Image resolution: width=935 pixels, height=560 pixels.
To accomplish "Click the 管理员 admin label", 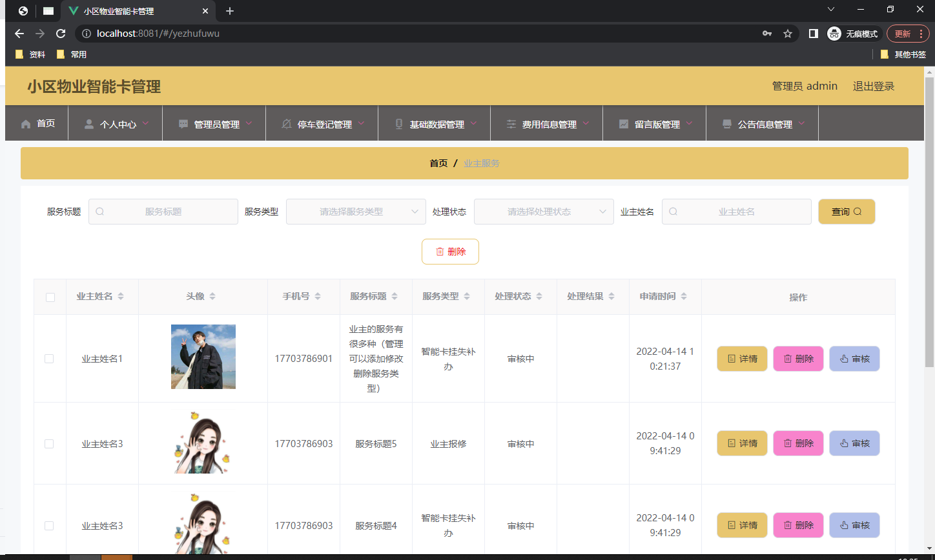I will [805, 86].
